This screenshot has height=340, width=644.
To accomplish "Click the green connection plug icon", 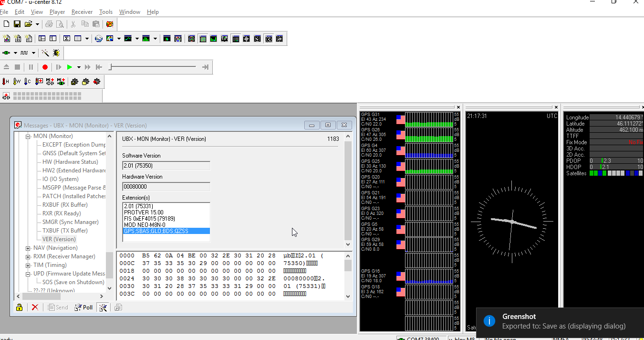I will coord(7,53).
